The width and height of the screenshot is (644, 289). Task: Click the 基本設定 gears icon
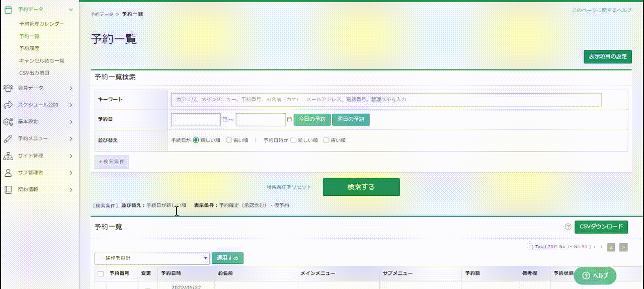pos(8,122)
